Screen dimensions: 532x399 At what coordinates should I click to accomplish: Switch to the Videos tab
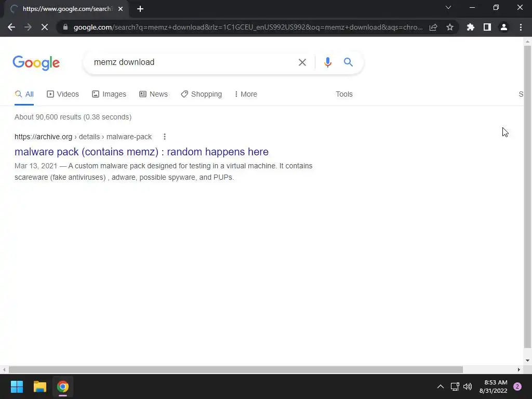(63, 94)
